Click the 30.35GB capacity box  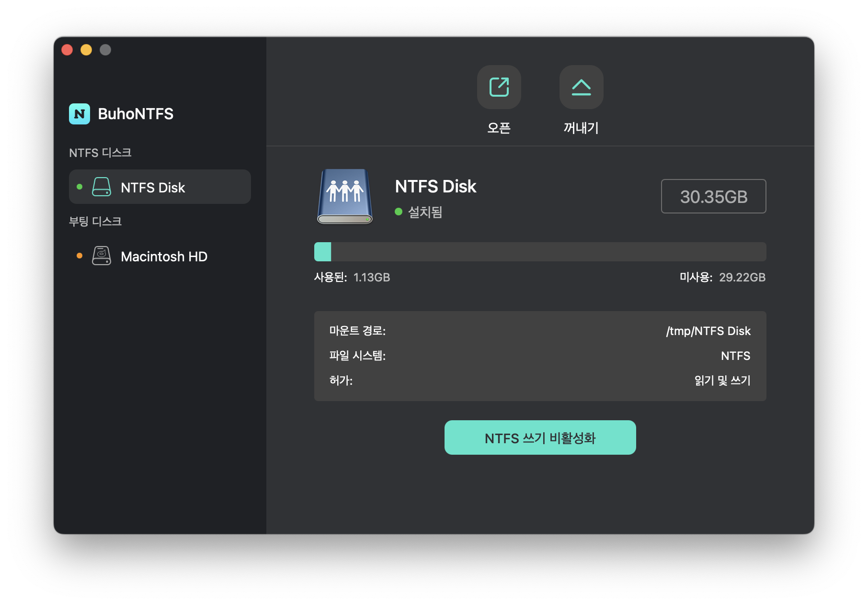click(713, 196)
